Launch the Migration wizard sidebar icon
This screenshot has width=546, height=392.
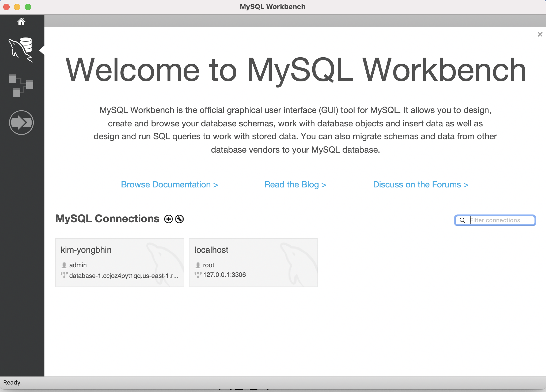click(21, 122)
